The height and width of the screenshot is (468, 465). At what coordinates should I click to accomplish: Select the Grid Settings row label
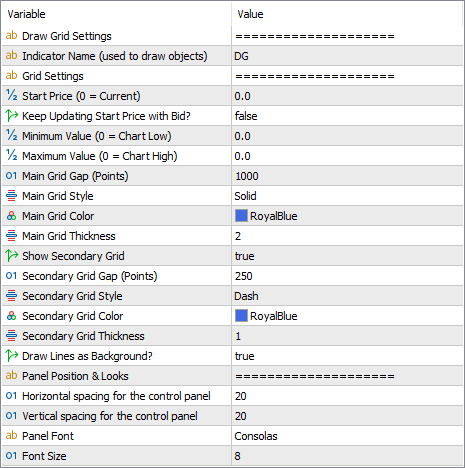(x=53, y=76)
